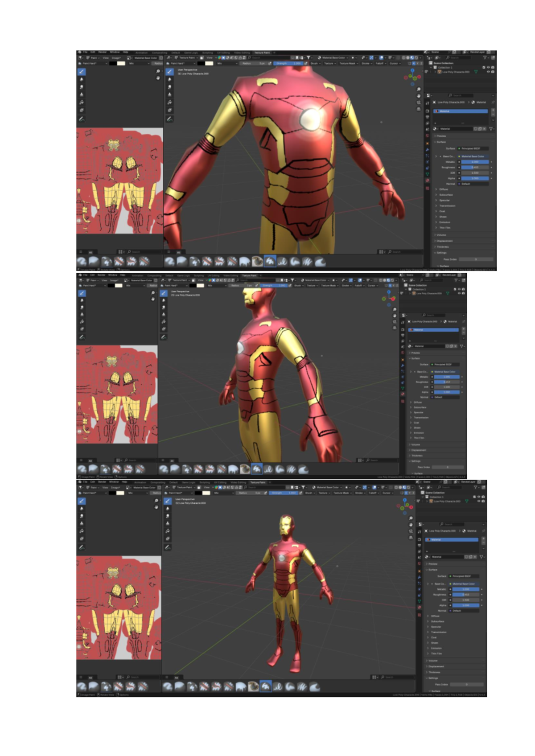Click pin icon in top screenshot's properties header
Viewport: 535px width, 756px height.
click(493, 102)
